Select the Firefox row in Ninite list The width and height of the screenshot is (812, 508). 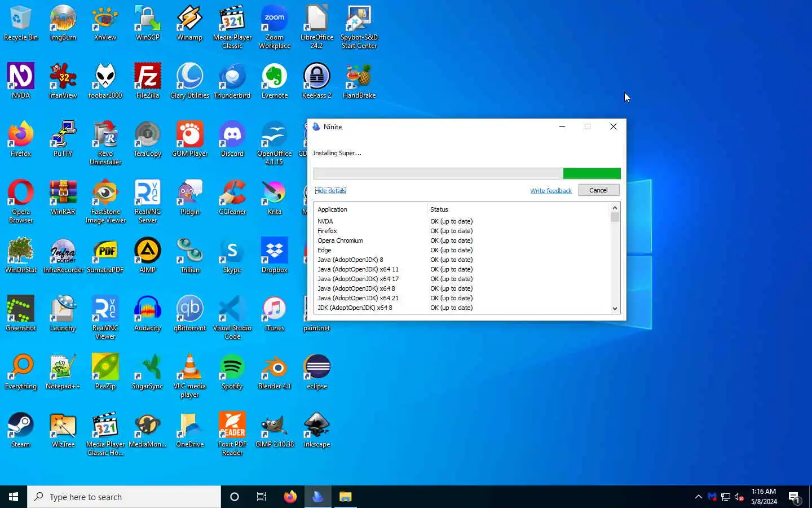pyautogui.click(x=462, y=231)
